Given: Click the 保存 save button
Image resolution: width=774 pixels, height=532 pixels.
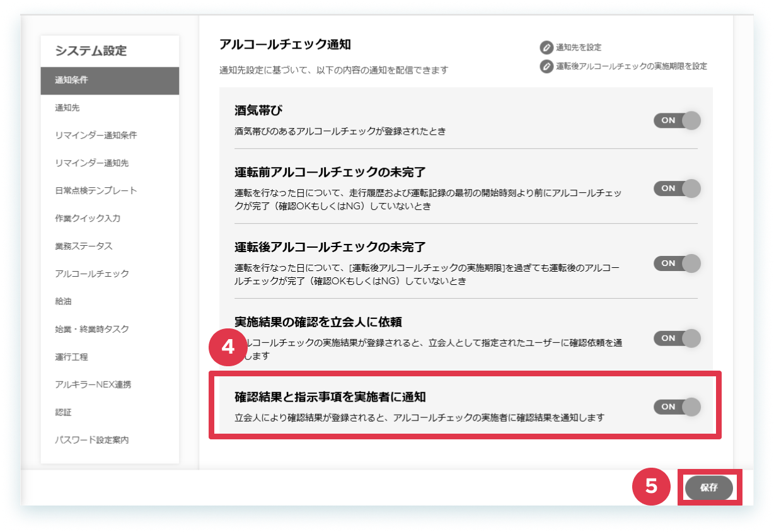Looking at the screenshot, I should point(709,488).
